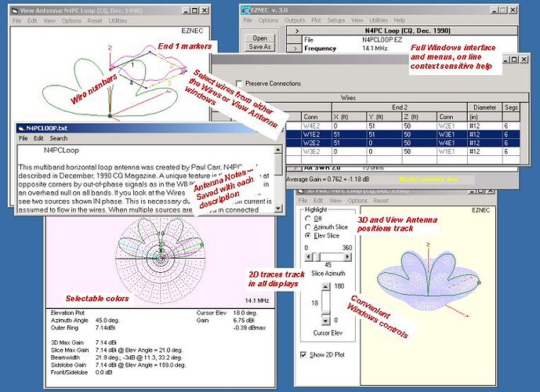Open Outputs menu in EZNEC main window
This screenshot has width=540, height=392.
pos(295,20)
